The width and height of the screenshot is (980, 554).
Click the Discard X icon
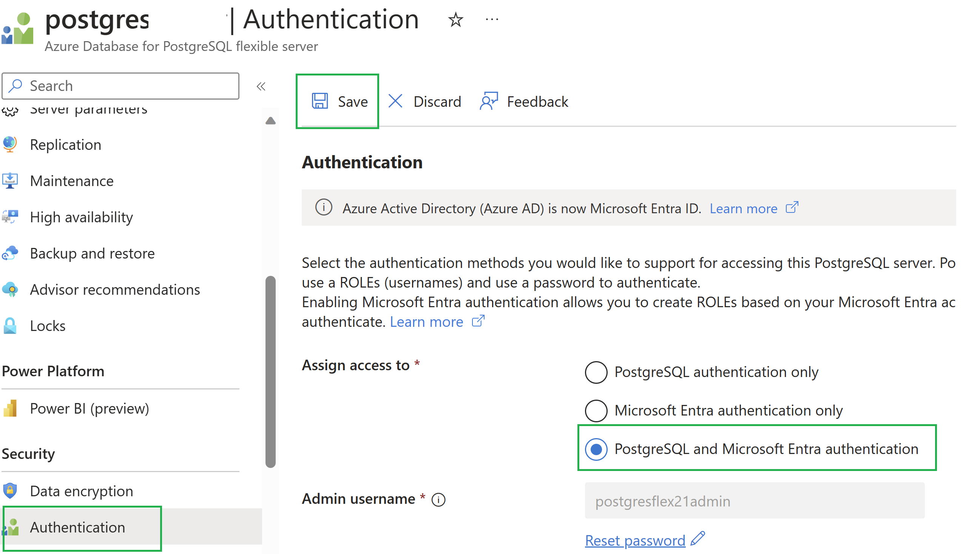[395, 101]
